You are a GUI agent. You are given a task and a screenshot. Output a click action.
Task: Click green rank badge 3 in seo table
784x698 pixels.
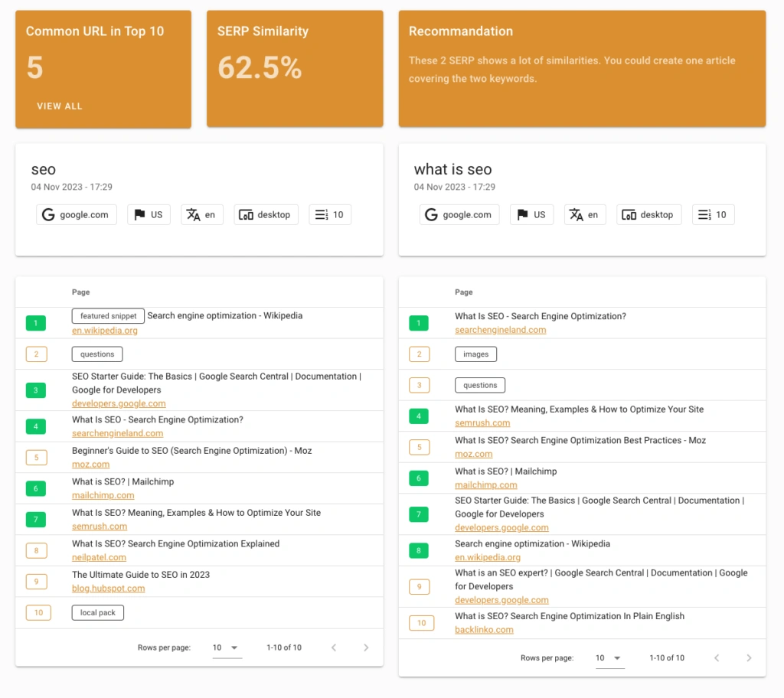(x=36, y=390)
